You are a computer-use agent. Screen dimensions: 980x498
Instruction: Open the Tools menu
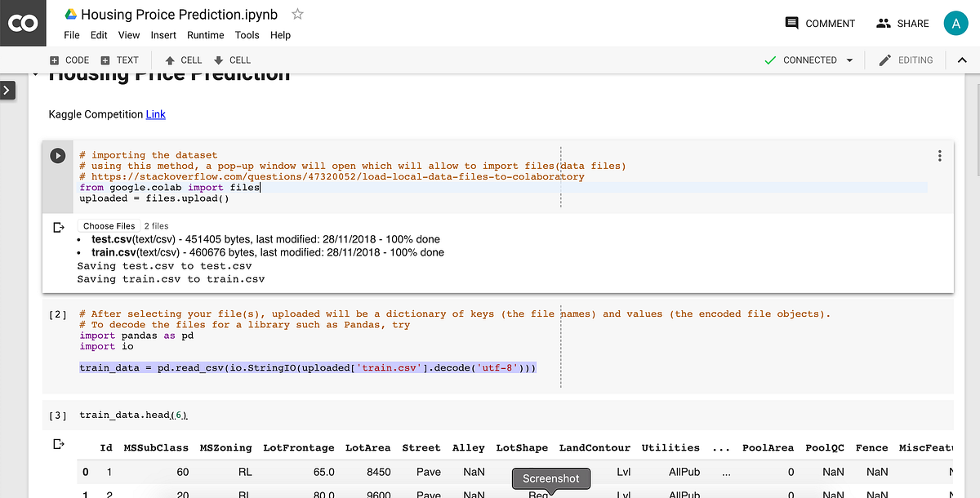click(x=247, y=35)
